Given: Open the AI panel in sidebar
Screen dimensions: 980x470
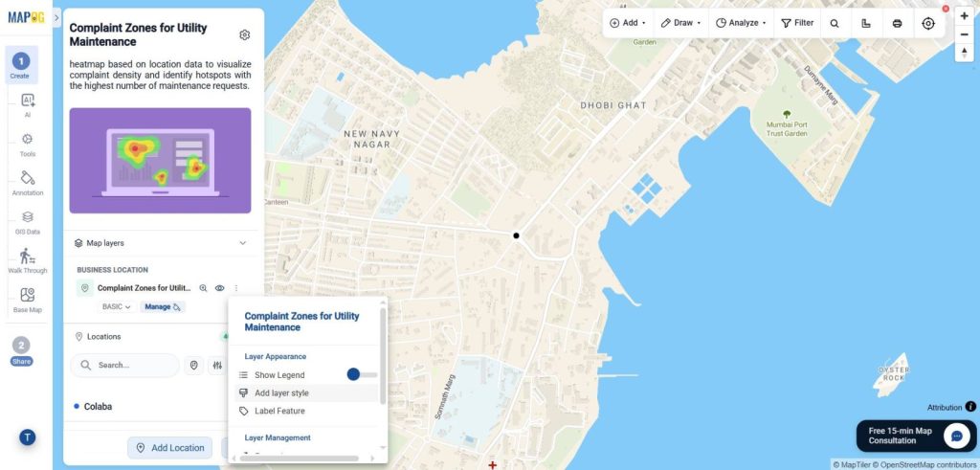Looking at the screenshot, I should click(28, 105).
